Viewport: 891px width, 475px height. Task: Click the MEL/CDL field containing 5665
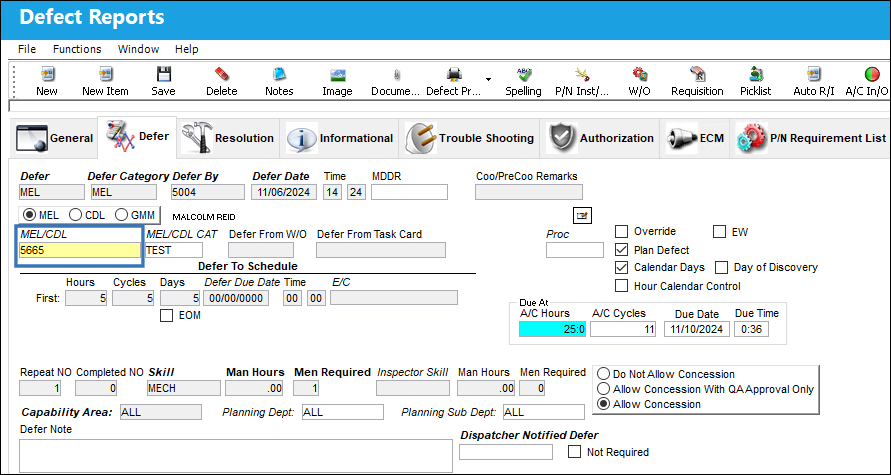pos(80,250)
